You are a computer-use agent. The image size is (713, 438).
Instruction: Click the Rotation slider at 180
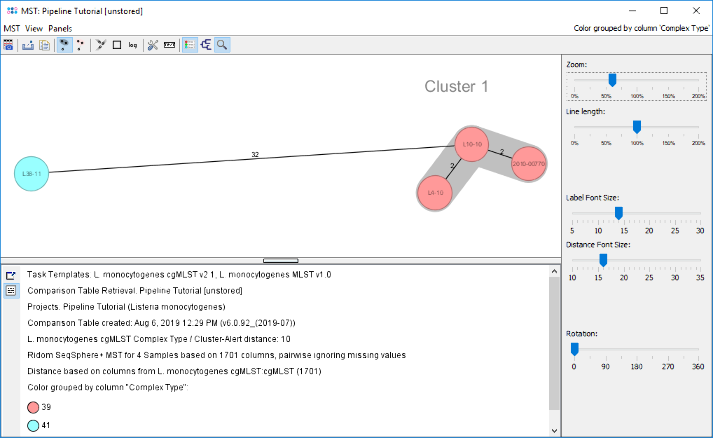pyautogui.click(x=636, y=349)
